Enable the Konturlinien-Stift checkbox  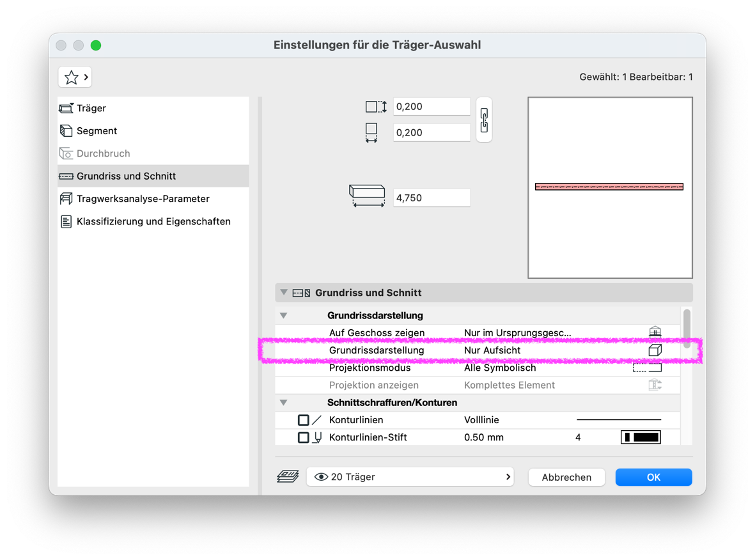(x=304, y=437)
